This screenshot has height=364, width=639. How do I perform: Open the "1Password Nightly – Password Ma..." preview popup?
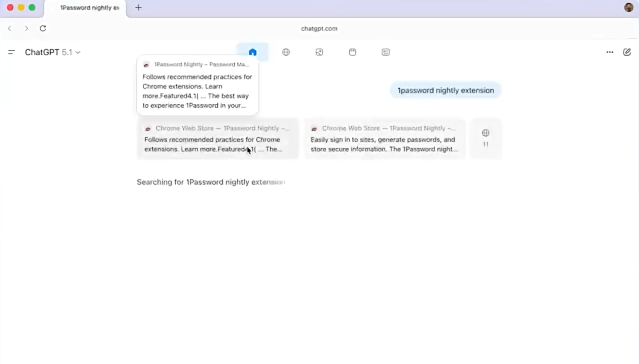pyautogui.click(x=198, y=85)
